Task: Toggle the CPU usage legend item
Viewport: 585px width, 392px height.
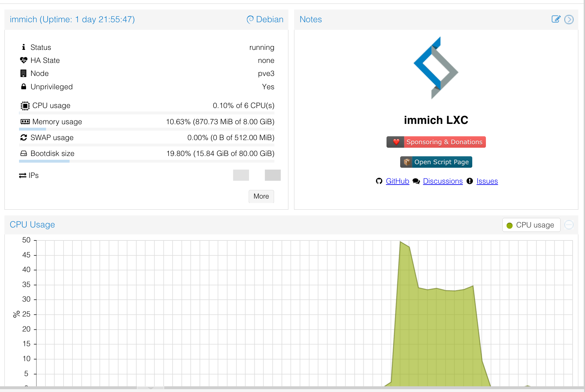Action: (531, 225)
